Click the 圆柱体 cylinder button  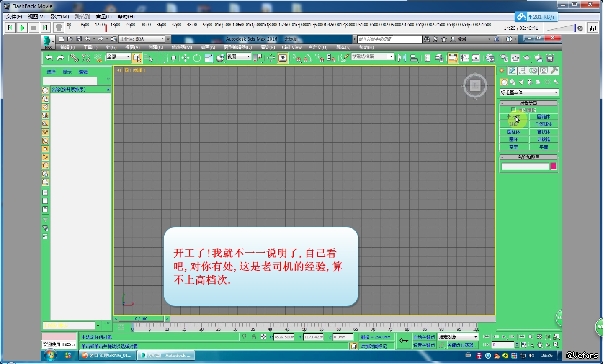pos(514,132)
